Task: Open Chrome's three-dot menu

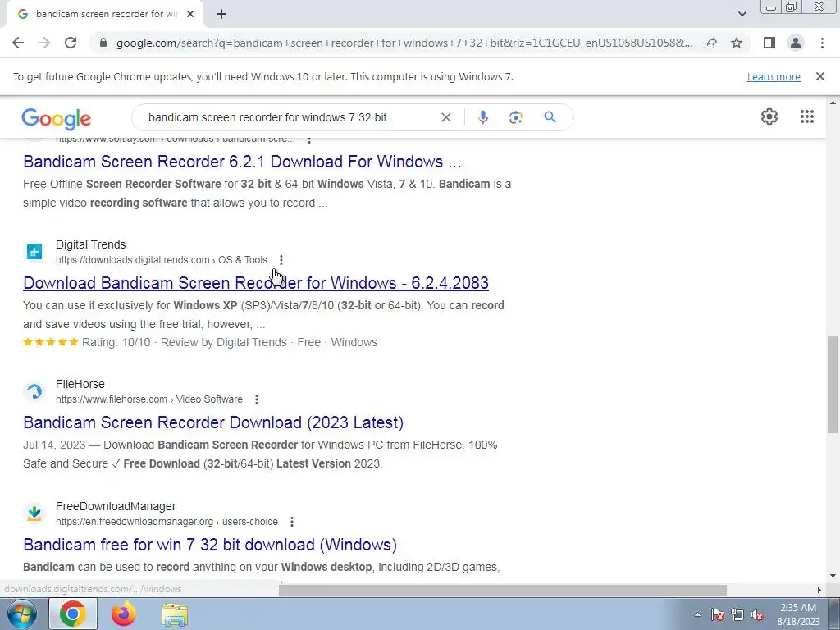Action: tap(822, 43)
